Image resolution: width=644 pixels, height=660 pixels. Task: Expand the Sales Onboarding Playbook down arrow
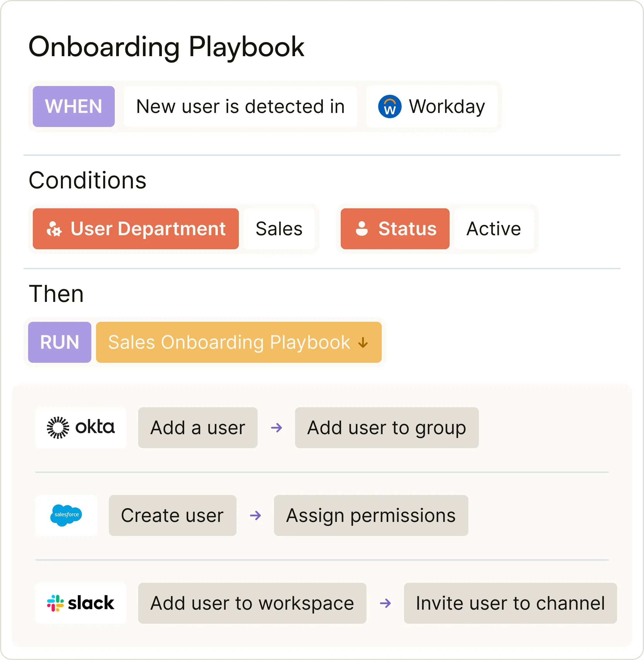point(363,343)
